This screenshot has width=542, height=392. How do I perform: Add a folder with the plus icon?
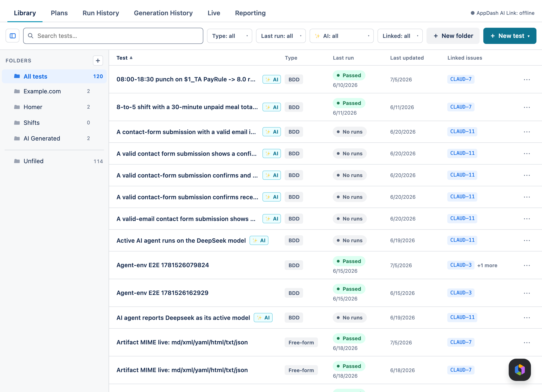click(98, 61)
